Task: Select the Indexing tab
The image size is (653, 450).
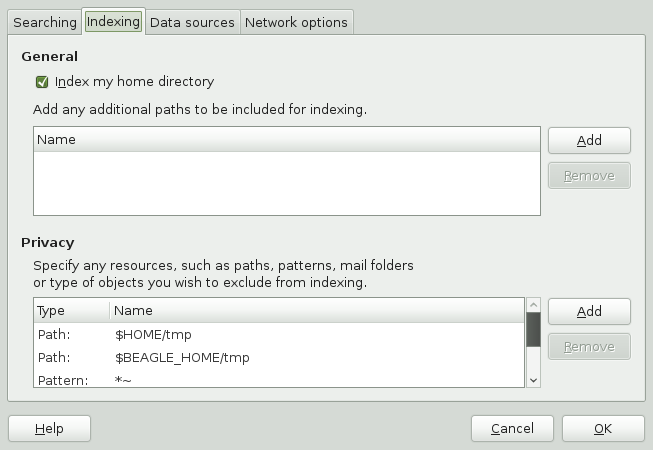Action: click(113, 21)
